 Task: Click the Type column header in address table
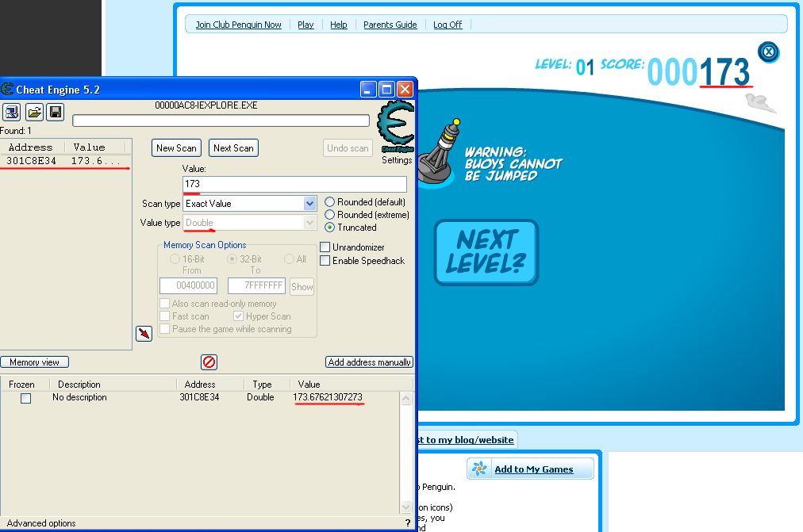[x=262, y=385]
